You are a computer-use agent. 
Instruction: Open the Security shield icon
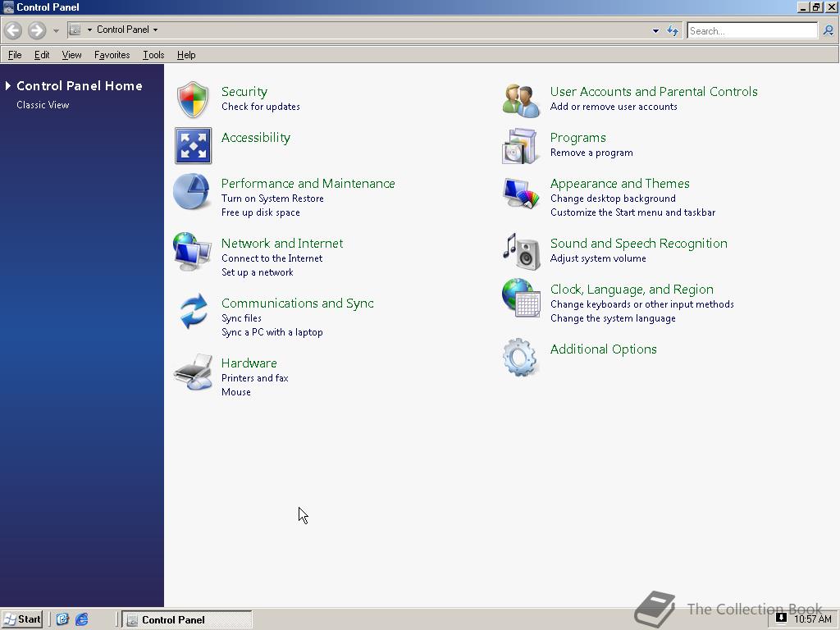(193, 99)
